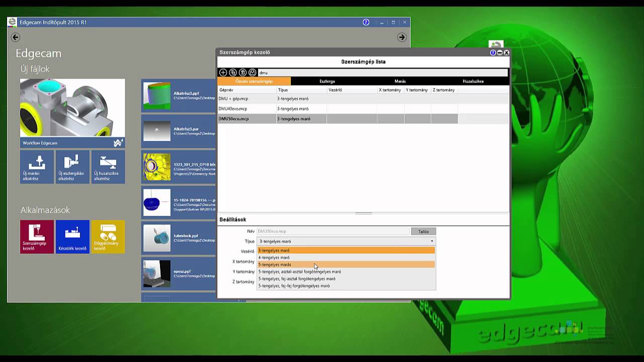The height and width of the screenshot is (362, 644).
Task: Click the copy machine icon in the toolbar
Action: click(233, 73)
